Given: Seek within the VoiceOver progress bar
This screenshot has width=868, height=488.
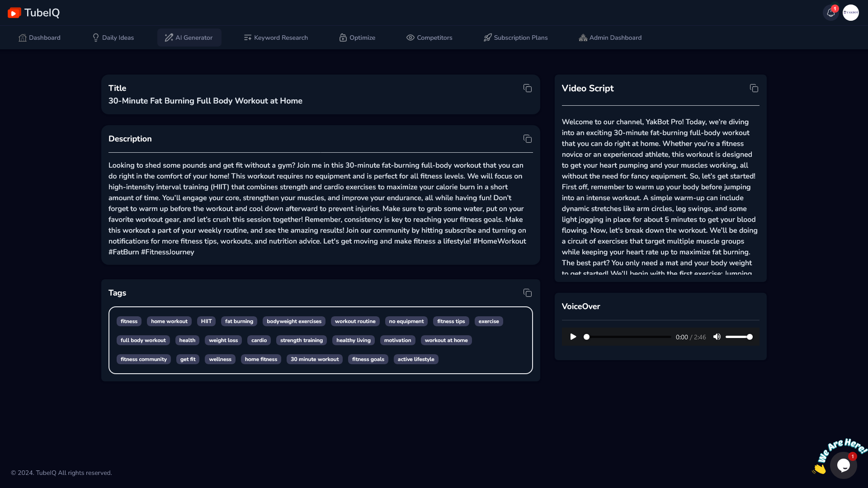Looking at the screenshot, I should coord(628,337).
